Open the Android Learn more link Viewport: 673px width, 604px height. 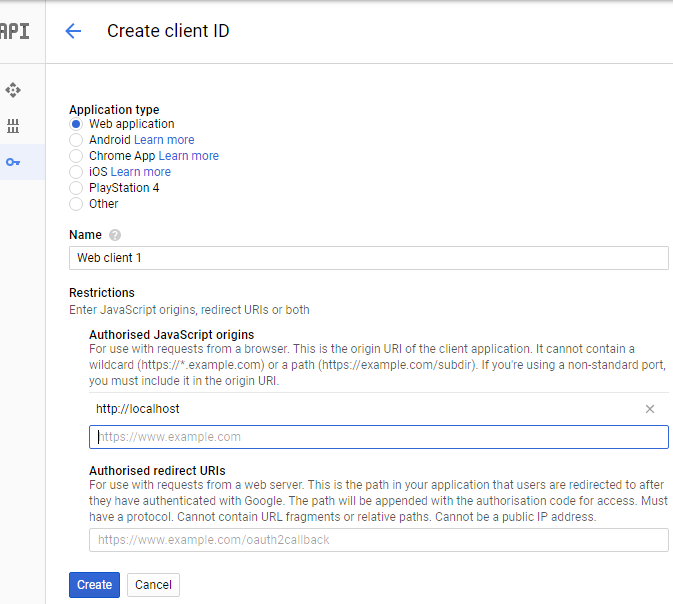(x=164, y=140)
